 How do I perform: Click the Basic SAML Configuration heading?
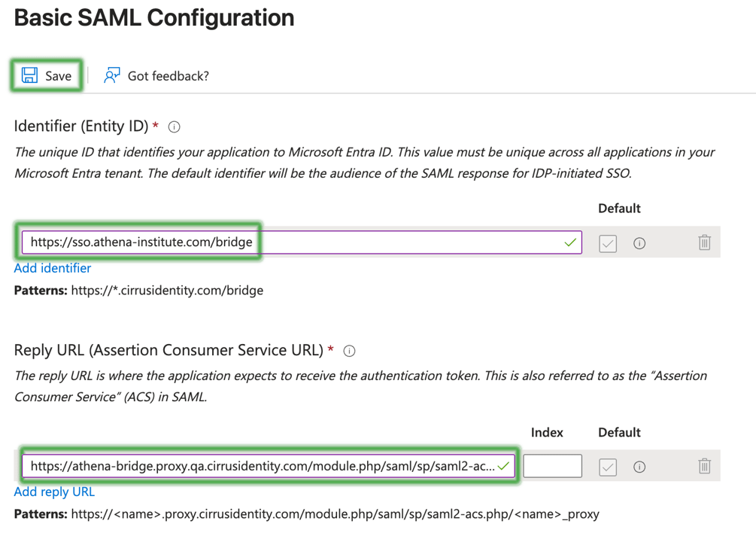coord(154,18)
